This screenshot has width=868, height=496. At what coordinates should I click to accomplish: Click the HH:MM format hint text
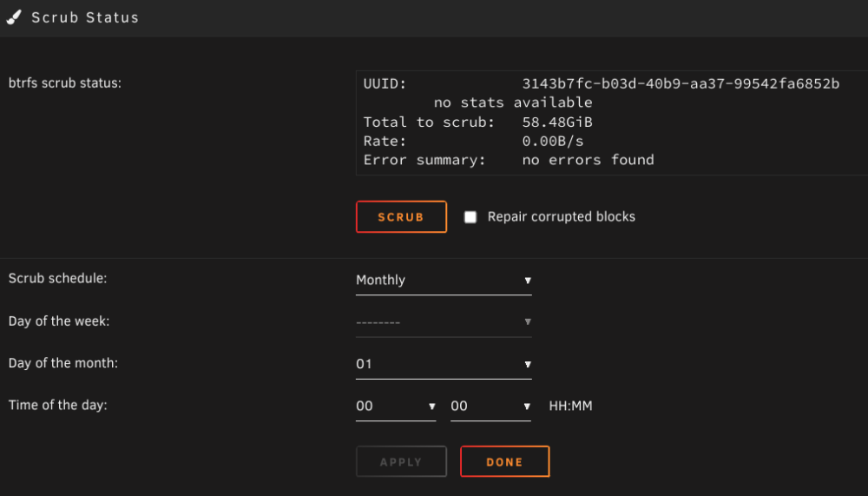coord(571,407)
